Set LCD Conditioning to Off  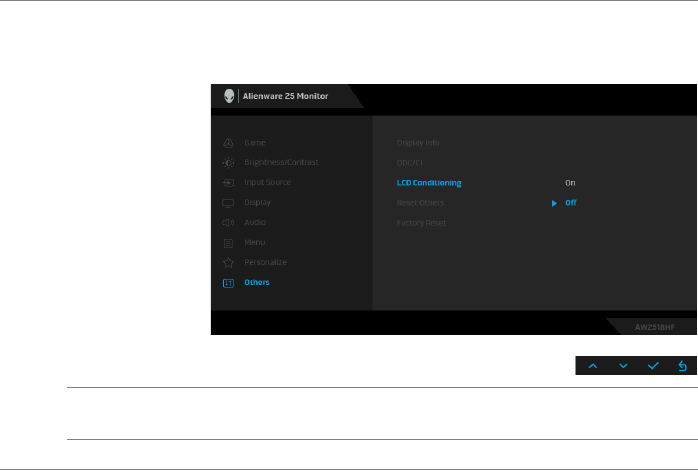[x=571, y=203]
